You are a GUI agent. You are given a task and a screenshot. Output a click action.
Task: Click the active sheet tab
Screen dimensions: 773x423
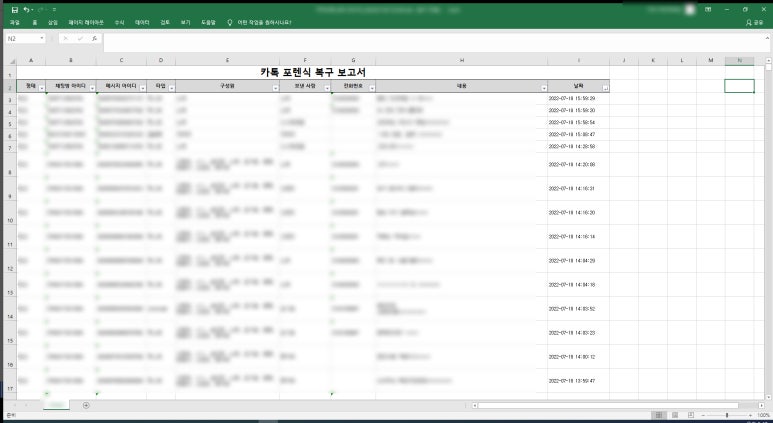point(57,405)
